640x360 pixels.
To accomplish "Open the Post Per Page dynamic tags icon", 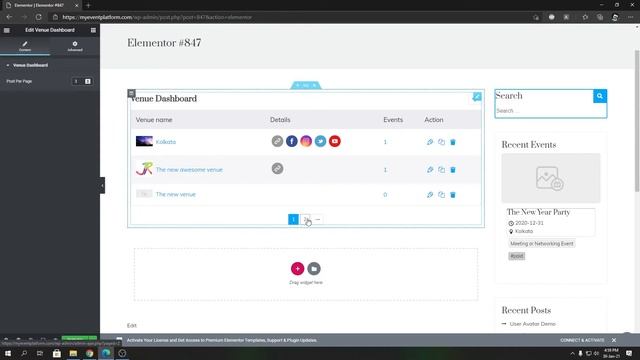I will 88,81.
